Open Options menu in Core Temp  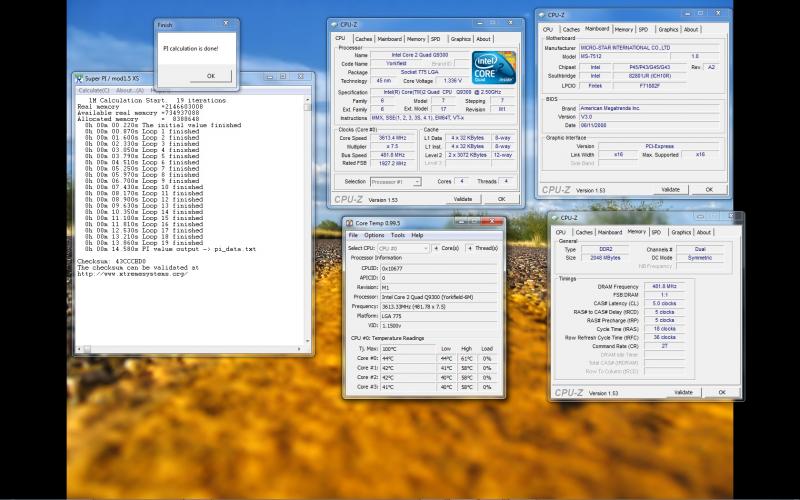point(374,235)
